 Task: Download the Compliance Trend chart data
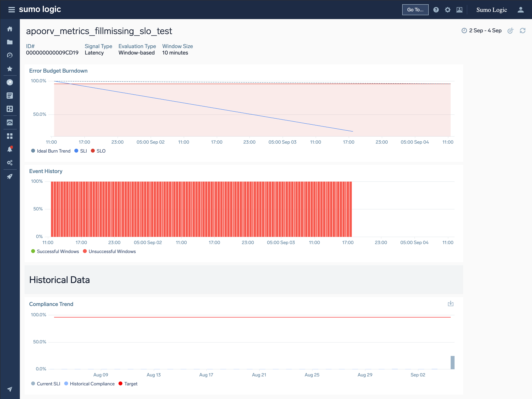pyautogui.click(x=451, y=304)
